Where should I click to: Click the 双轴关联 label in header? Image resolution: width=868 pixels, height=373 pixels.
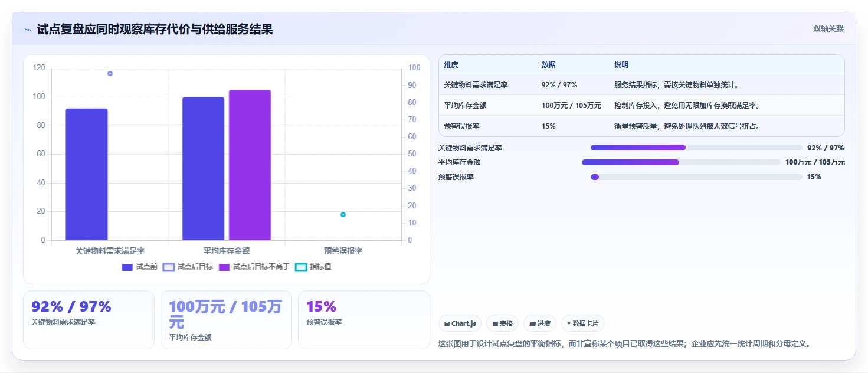[x=828, y=29]
